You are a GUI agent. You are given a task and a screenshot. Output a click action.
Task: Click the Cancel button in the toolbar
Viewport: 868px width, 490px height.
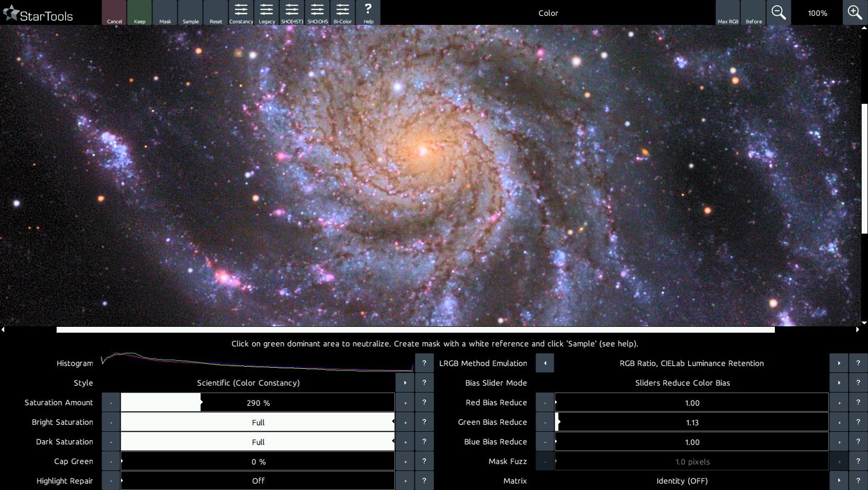[114, 13]
